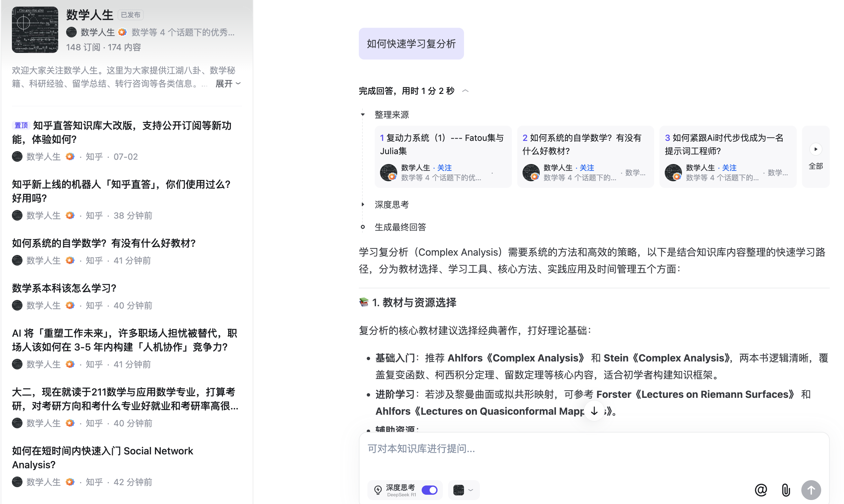
Task: Click orange verified badge beside 数学人生 header
Action: tap(122, 32)
